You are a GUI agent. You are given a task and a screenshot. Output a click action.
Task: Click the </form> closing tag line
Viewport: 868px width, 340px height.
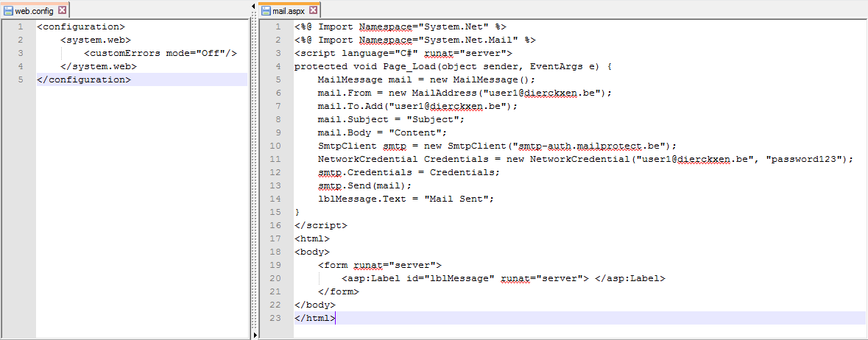339,292
